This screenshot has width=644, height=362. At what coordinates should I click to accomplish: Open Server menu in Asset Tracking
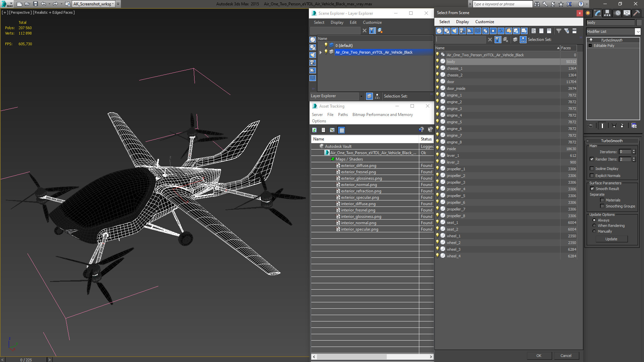(x=317, y=115)
